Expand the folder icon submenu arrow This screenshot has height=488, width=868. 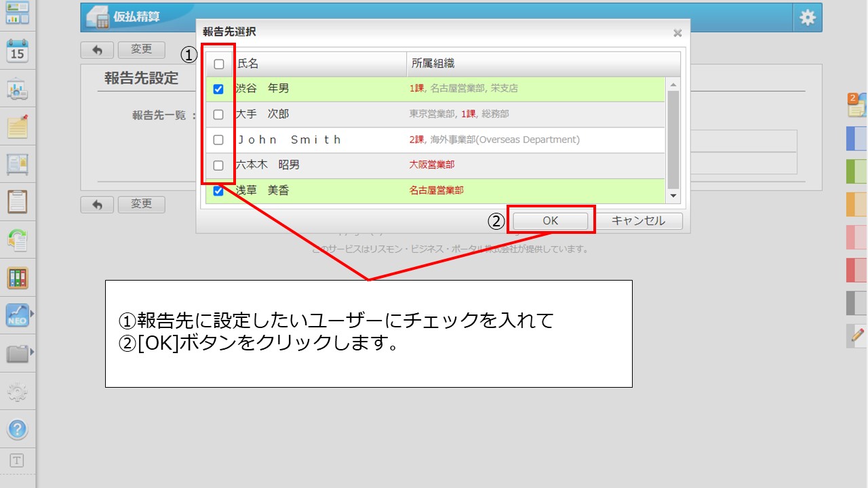32,352
